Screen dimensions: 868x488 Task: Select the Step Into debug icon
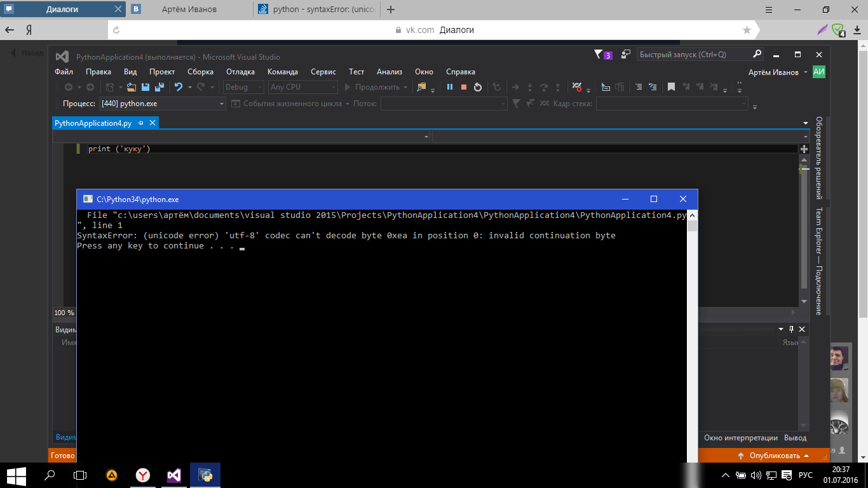(x=531, y=86)
